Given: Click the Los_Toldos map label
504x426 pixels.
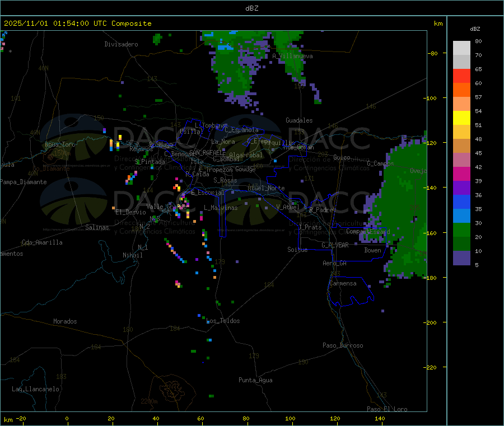Looking at the screenshot, I should [223, 321].
